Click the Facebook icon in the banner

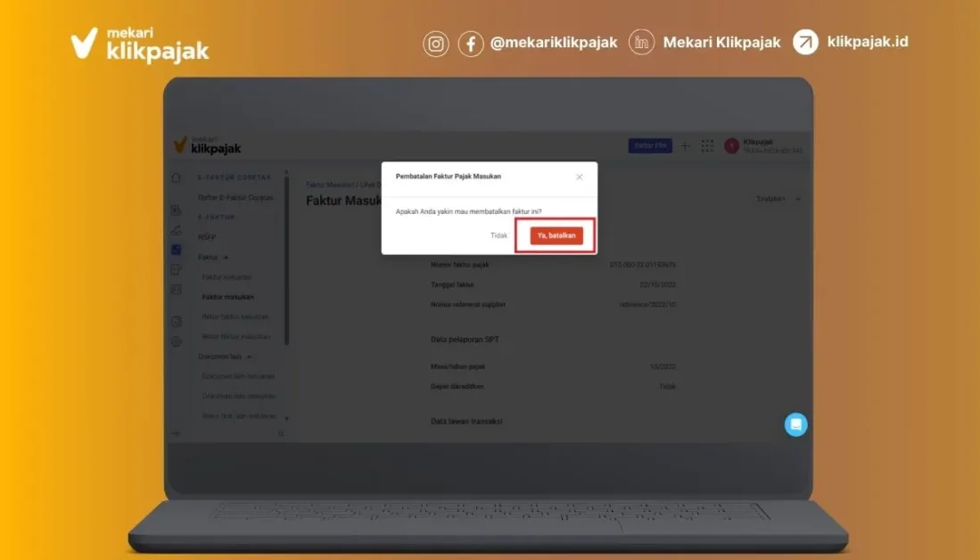coord(471,44)
